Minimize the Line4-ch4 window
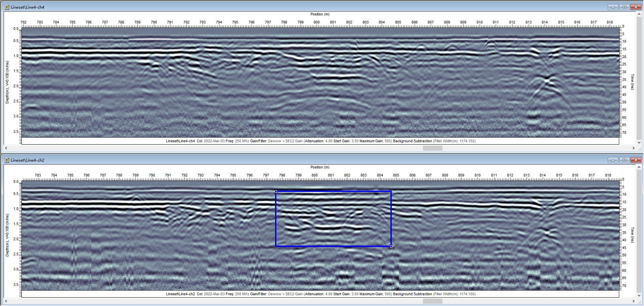 pos(613,7)
